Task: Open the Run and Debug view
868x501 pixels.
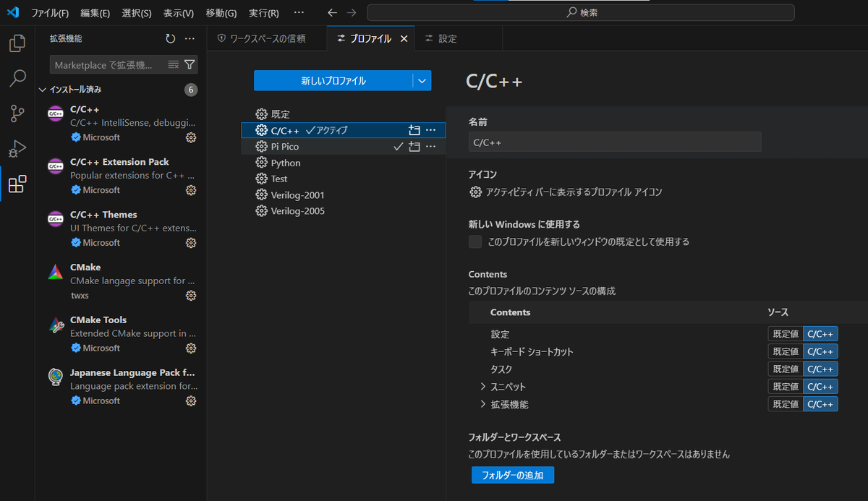Action: 17,149
